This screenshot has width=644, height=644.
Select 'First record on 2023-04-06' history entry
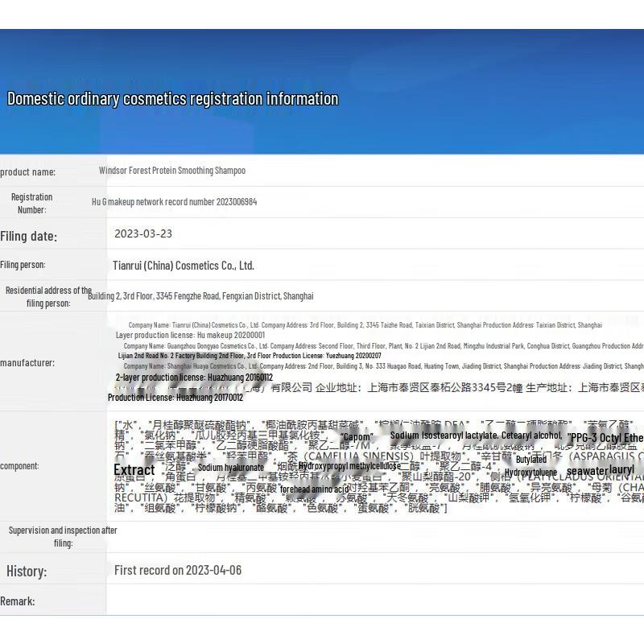click(x=178, y=570)
